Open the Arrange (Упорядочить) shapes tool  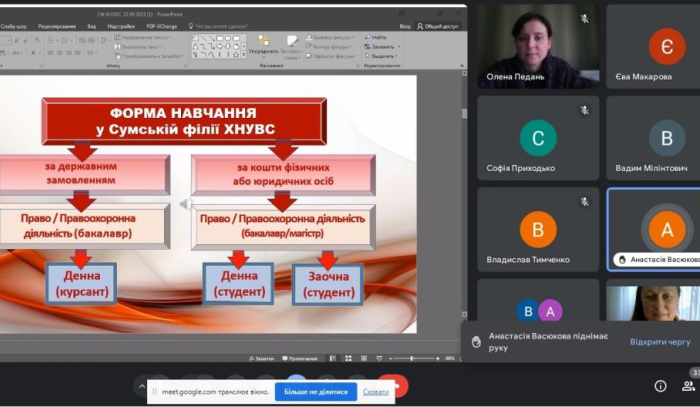[x=263, y=50]
